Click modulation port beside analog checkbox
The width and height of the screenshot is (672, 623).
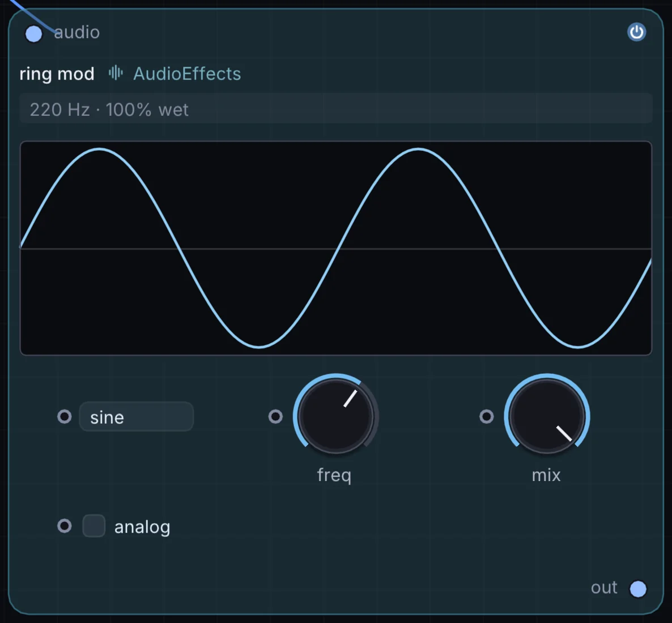click(x=64, y=526)
